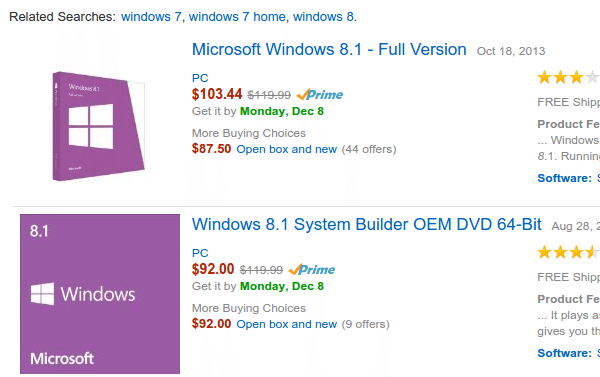
Task: Click the Prime logo beside $92.00
Action: pyautogui.click(x=312, y=269)
